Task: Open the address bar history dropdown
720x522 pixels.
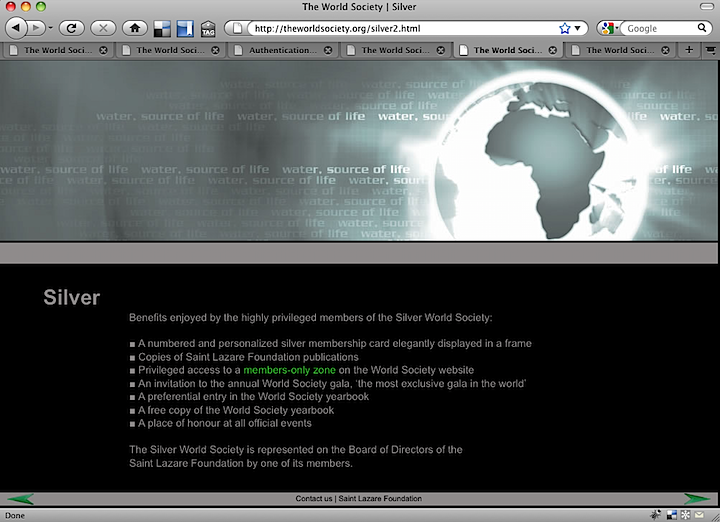Action: [x=578, y=28]
